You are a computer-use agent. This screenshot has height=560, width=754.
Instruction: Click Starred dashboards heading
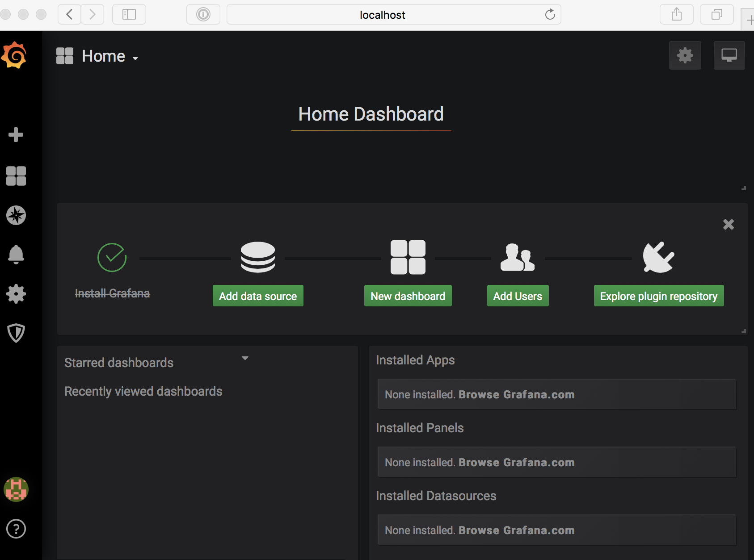coord(119,363)
